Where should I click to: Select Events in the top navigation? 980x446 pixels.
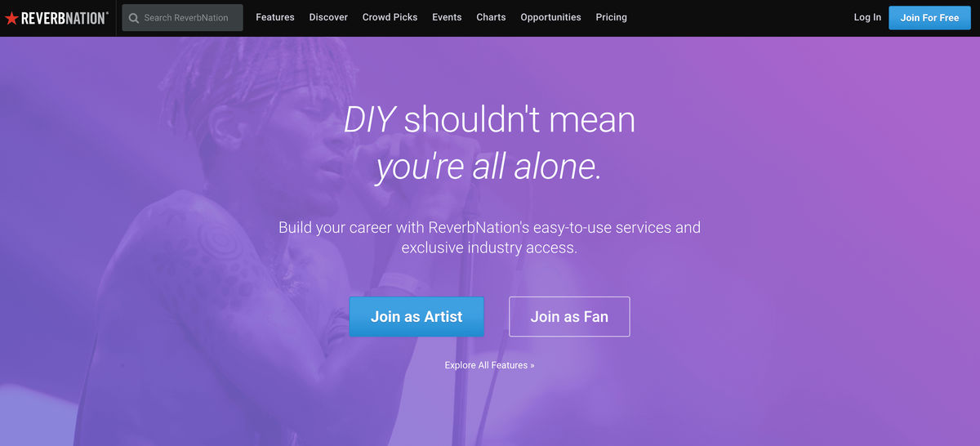pyautogui.click(x=447, y=17)
